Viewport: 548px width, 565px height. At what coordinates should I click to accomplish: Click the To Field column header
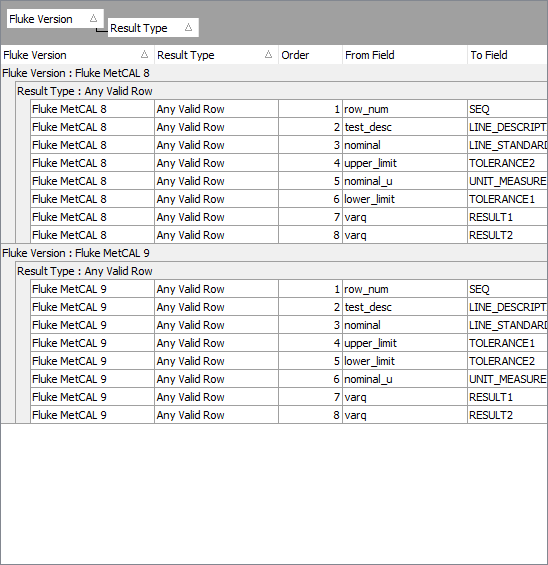(x=508, y=55)
